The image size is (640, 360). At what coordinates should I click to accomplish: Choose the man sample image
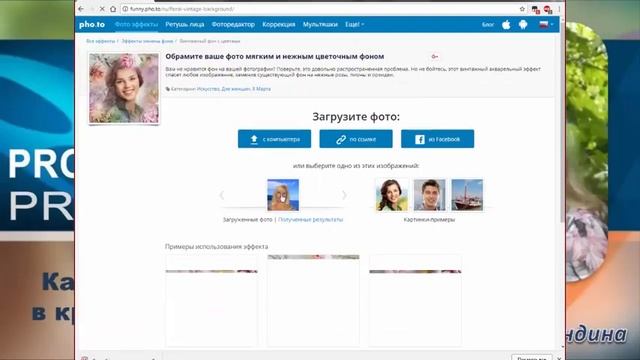click(429, 195)
